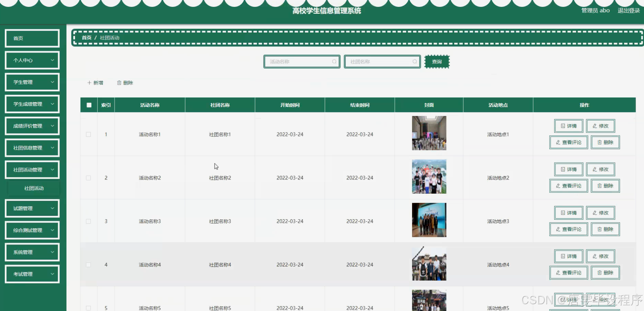
Task: Open cover thumbnail of 活动名称1
Action: click(x=429, y=133)
